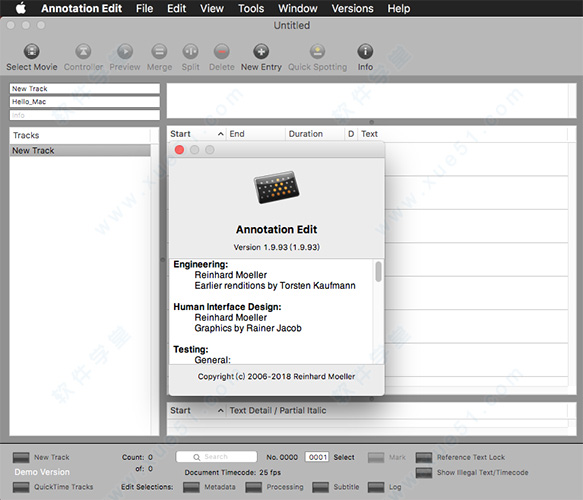This screenshot has height=500, width=583.
Task: Click the Copyright 2006-2018 Reinhard Moeller text
Action: point(276,377)
